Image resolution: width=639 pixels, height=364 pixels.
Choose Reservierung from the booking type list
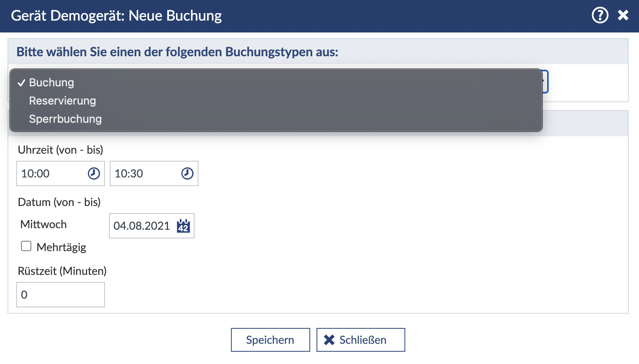[x=63, y=101]
